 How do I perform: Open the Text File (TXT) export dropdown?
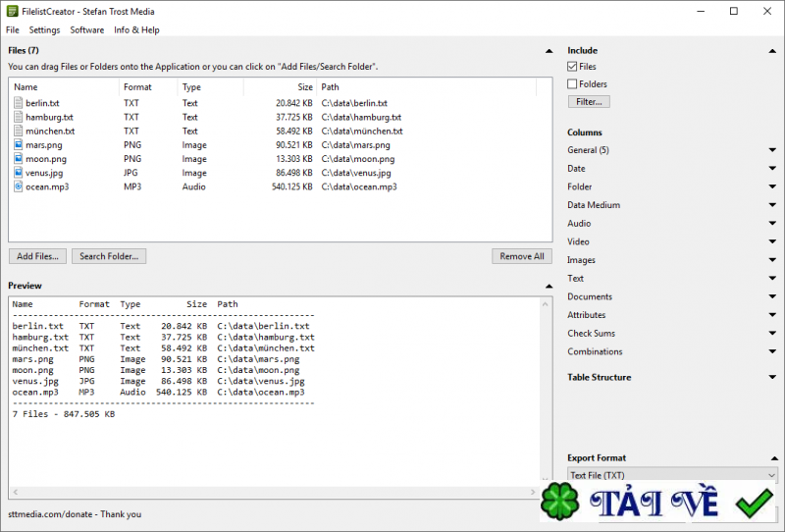pos(672,474)
